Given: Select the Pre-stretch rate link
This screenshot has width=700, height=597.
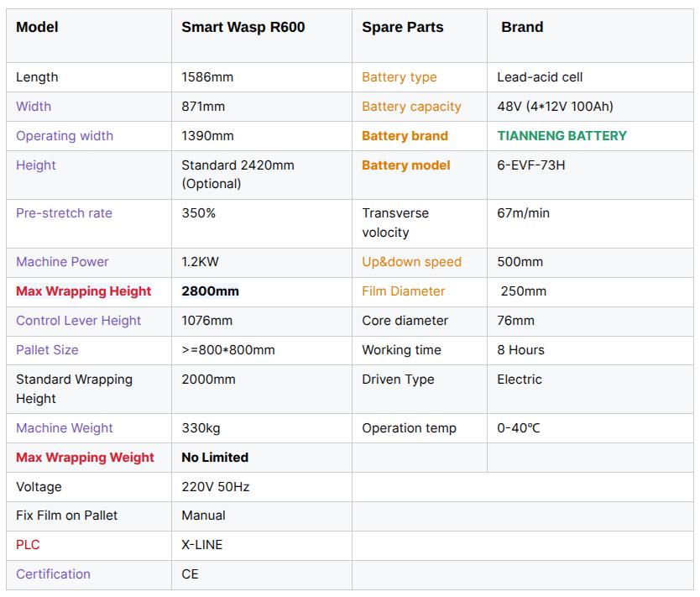Looking at the screenshot, I should pyautogui.click(x=64, y=213).
